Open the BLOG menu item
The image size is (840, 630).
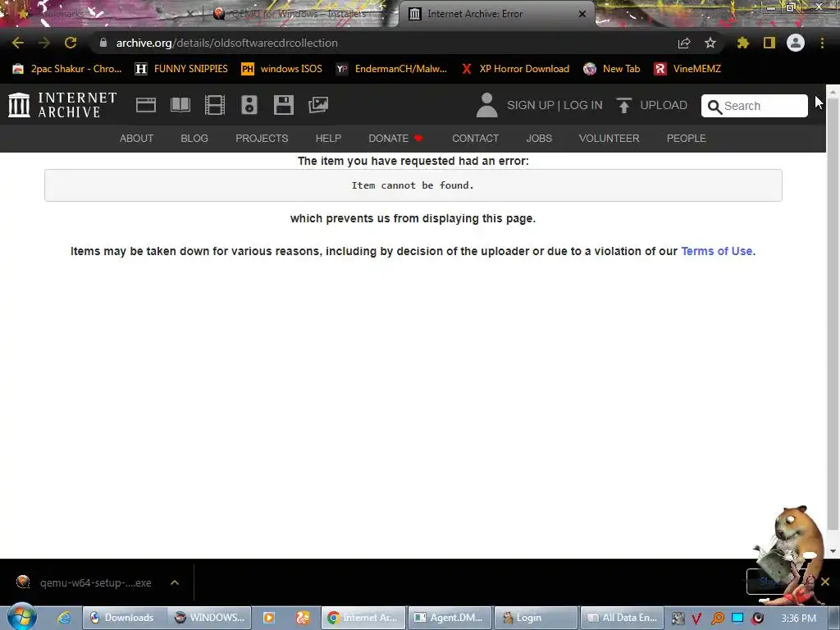coord(194,138)
